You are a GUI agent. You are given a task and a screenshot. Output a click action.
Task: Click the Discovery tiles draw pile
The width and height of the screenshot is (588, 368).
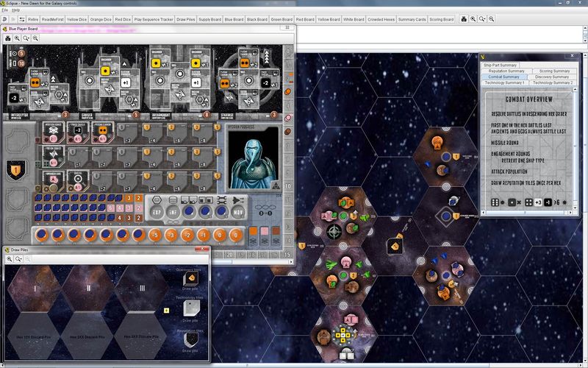190,279
